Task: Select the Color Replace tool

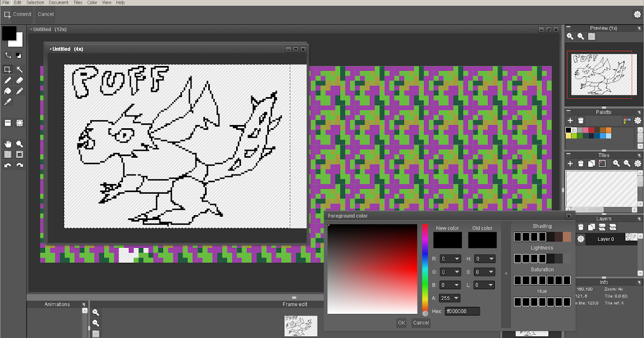Action: pos(19,91)
